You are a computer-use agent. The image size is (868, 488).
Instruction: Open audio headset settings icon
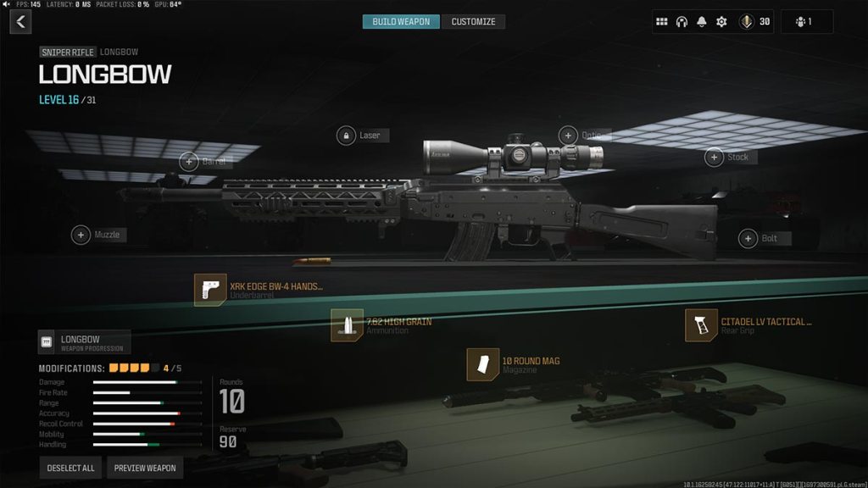point(682,21)
